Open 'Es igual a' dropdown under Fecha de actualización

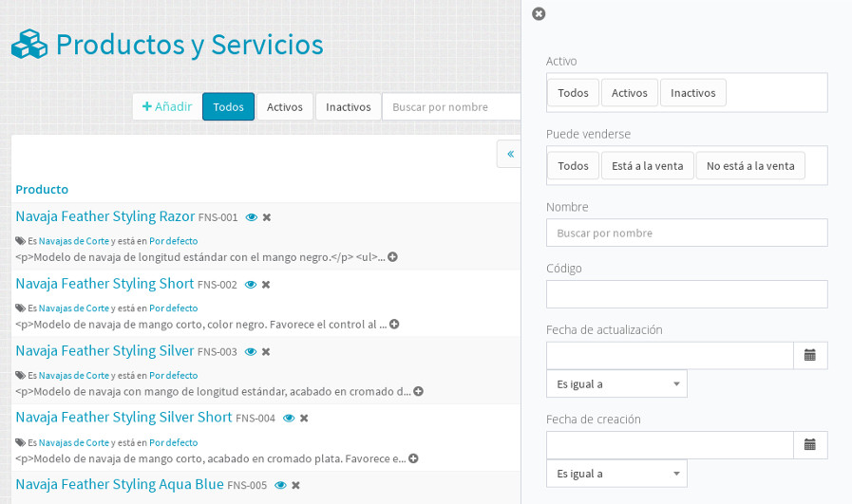click(x=616, y=384)
